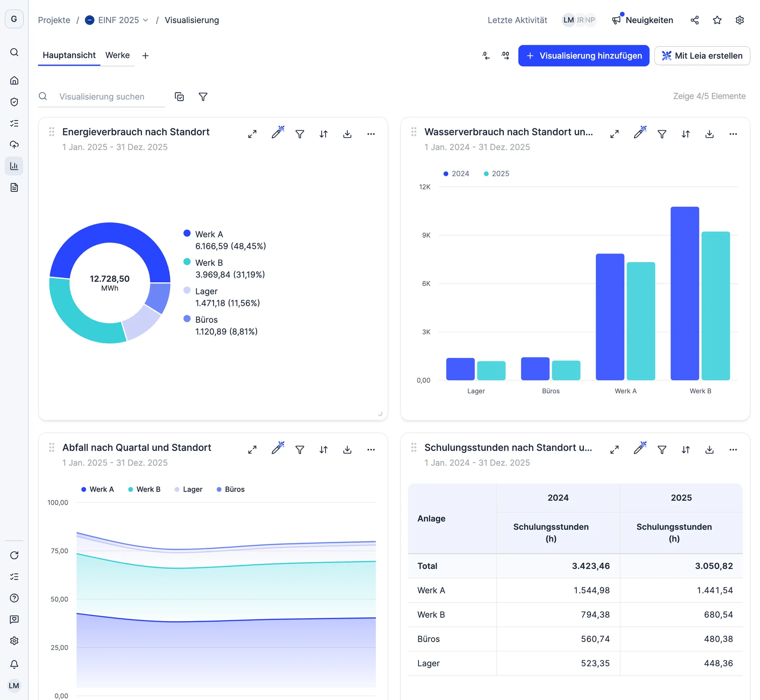Click the share icon in header

point(695,20)
